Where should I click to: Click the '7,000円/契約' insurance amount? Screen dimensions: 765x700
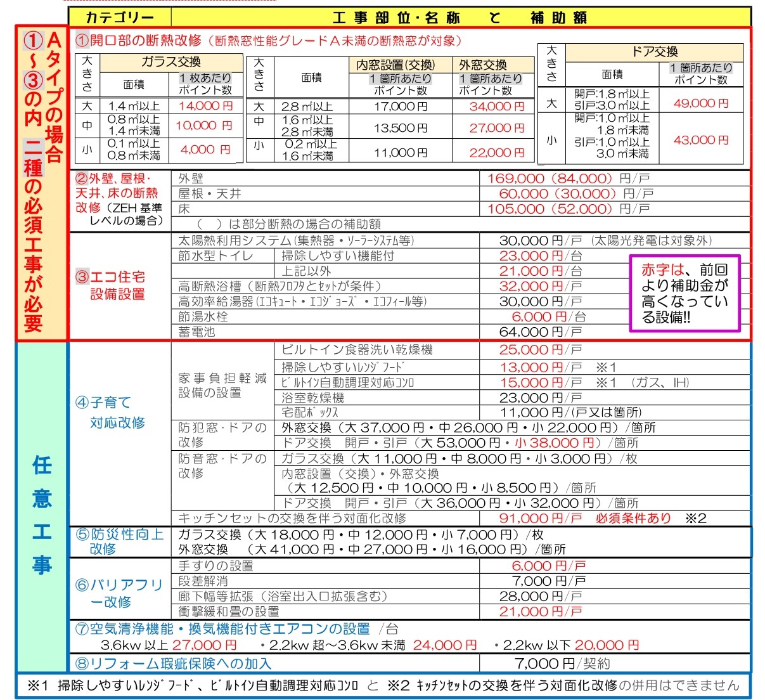[562, 664]
